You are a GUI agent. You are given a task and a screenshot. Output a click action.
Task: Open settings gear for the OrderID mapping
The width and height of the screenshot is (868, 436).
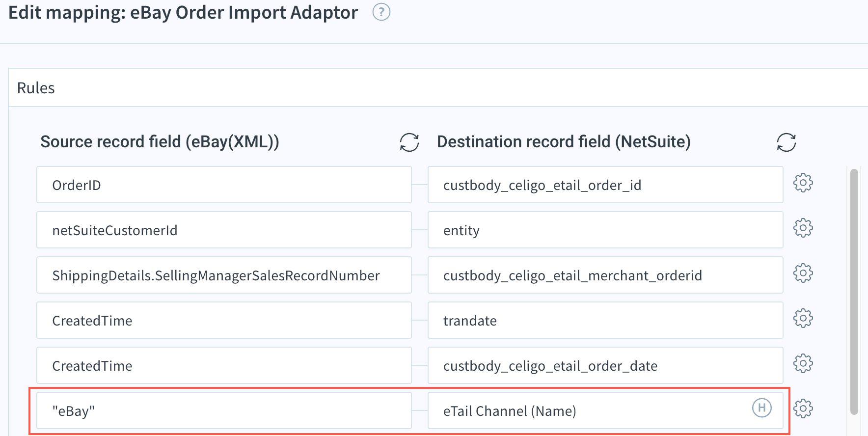pyautogui.click(x=803, y=183)
